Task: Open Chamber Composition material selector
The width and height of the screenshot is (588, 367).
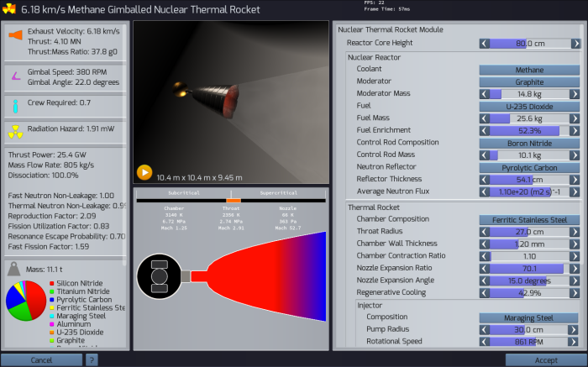Action: coord(529,219)
